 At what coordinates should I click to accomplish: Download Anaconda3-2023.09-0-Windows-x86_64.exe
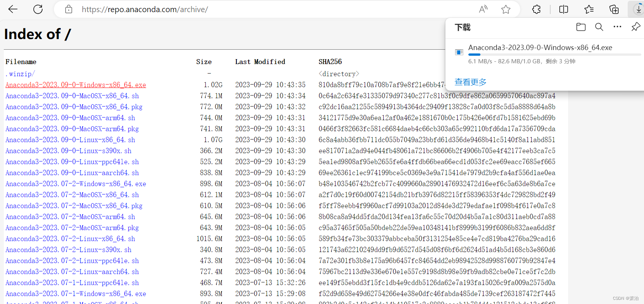click(76, 85)
